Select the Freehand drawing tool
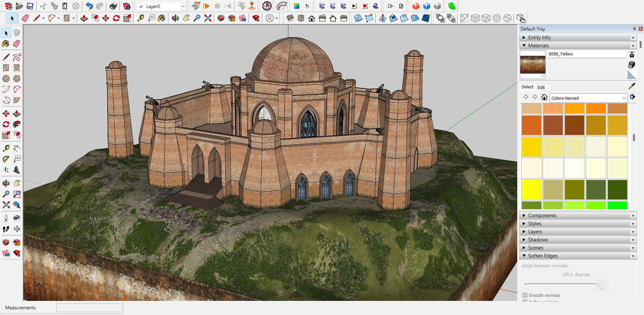This screenshot has height=315, width=644. coord(17,57)
